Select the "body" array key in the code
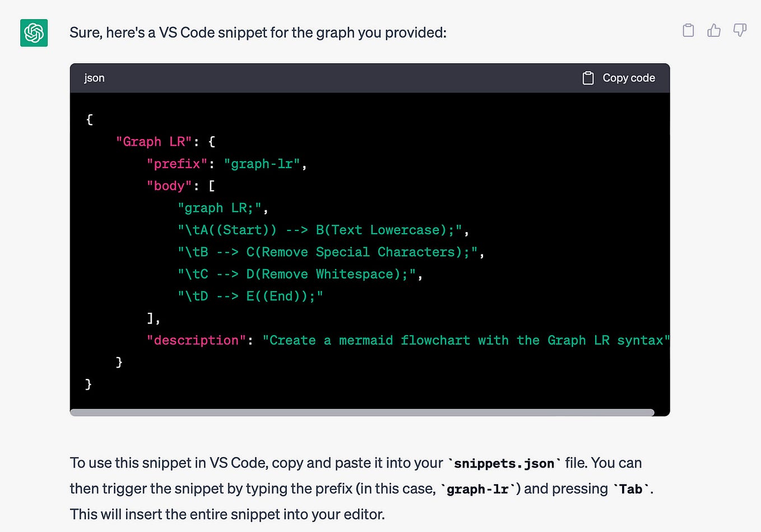The width and height of the screenshot is (761, 532). (169, 186)
